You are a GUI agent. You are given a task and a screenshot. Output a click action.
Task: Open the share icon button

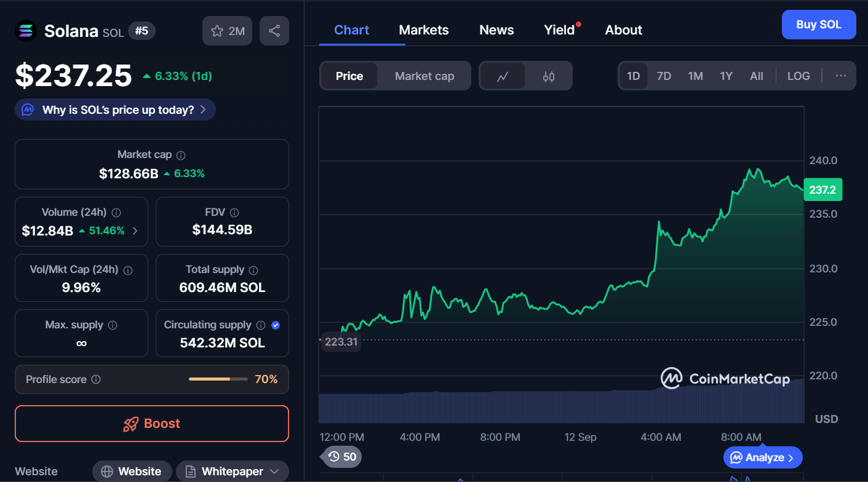[274, 31]
